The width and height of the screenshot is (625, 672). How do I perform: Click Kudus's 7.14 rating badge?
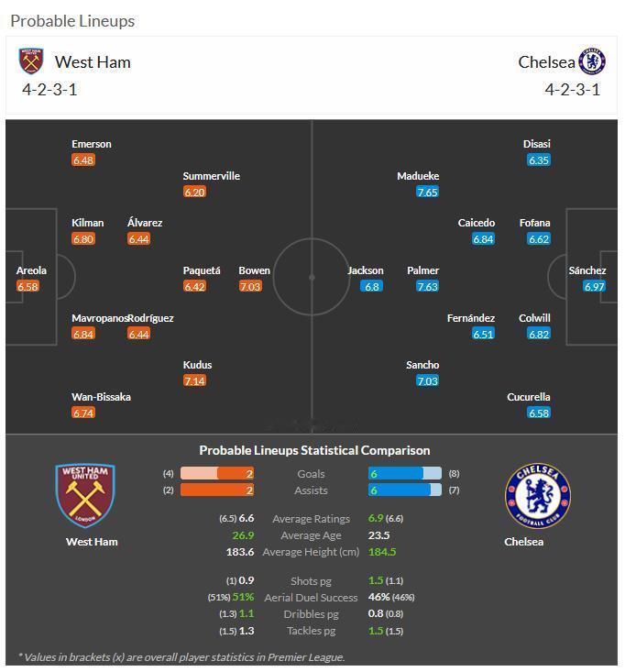194,380
